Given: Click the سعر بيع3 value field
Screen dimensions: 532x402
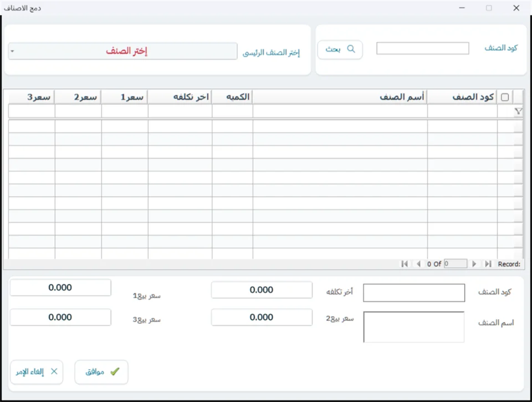Looking at the screenshot, I should 60,317.
